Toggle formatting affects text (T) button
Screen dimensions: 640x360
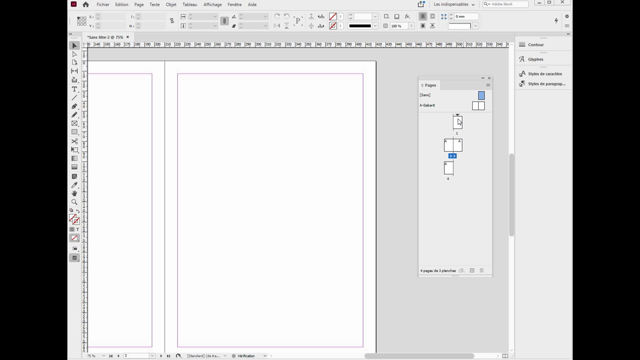(78, 230)
